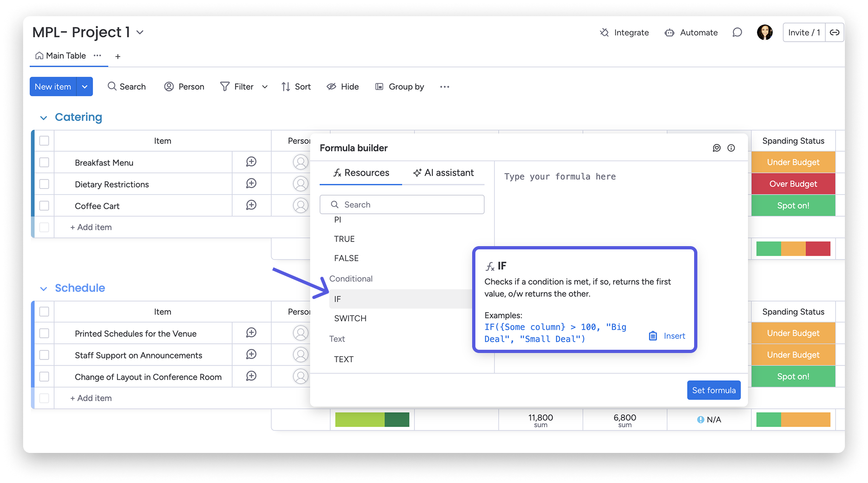The image size is (868, 483).
Task: Switch to the AI assistant tab
Action: 443,173
